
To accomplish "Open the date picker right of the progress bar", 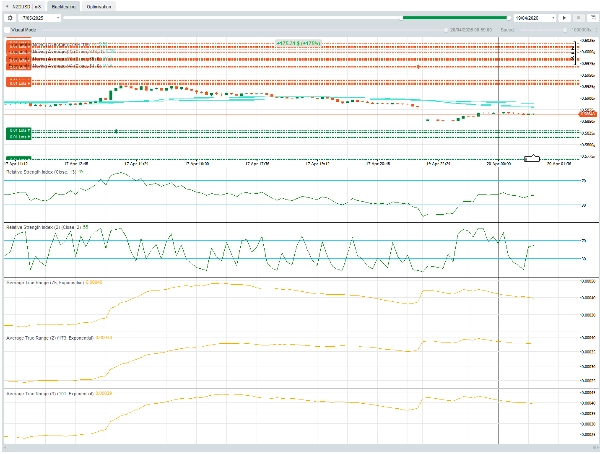I will coord(535,18).
